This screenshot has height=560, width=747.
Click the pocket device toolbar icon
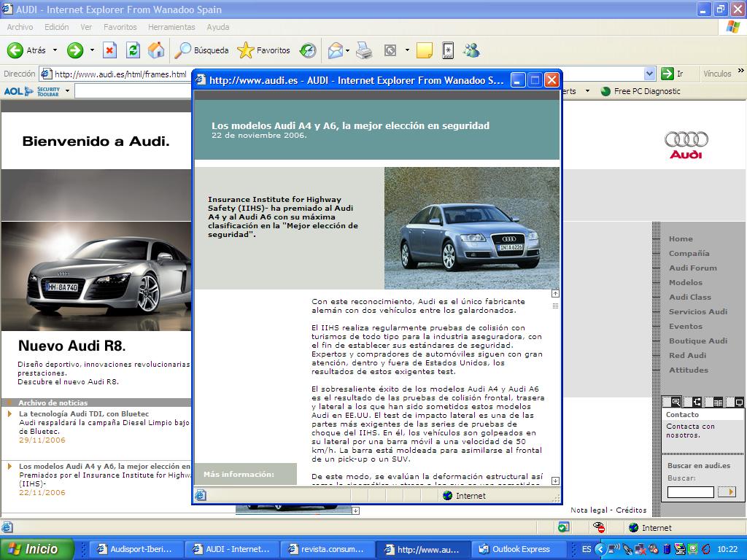448,50
